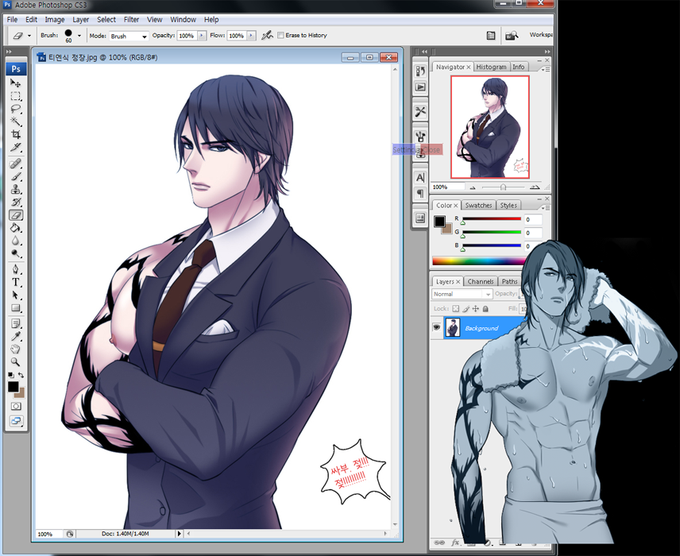The image size is (680, 556).
Task: Select the Move tool
Action: [16, 82]
